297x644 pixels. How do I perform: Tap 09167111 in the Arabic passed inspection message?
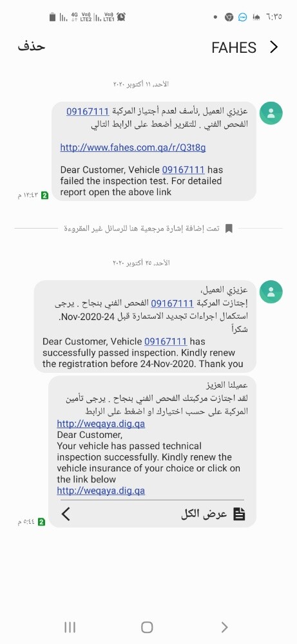coord(172,303)
